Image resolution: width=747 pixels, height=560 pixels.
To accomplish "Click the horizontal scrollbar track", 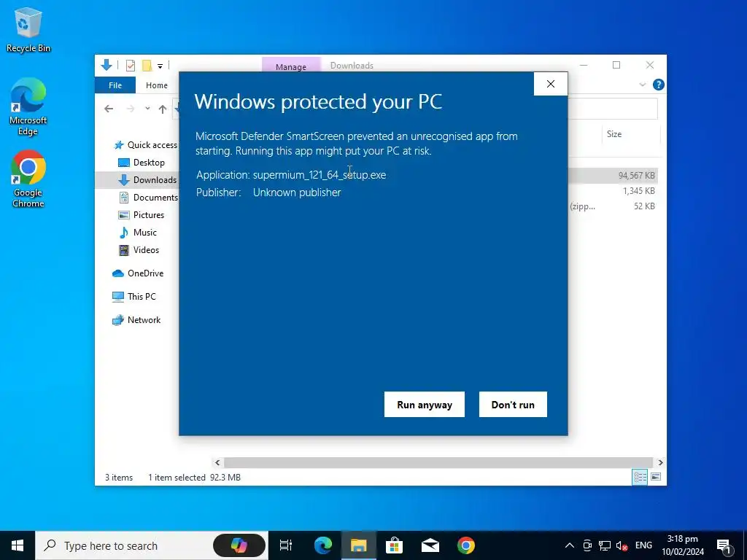I will pos(438,462).
